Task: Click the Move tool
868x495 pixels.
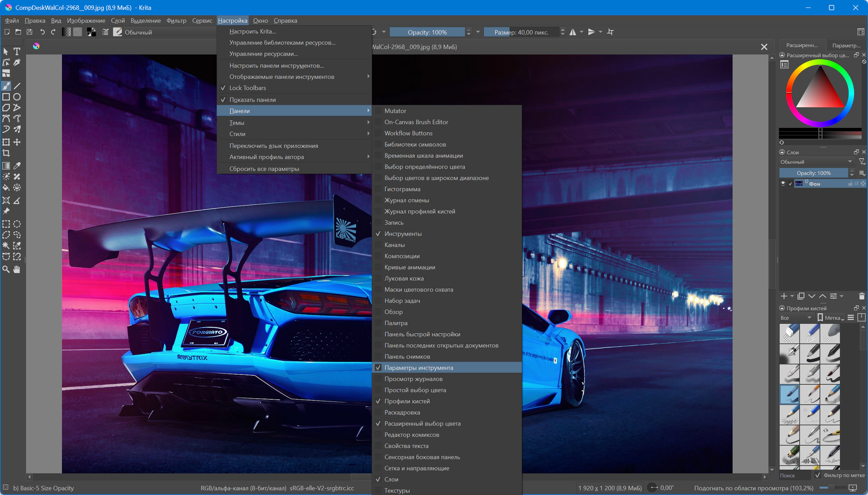Action: point(17,142)
